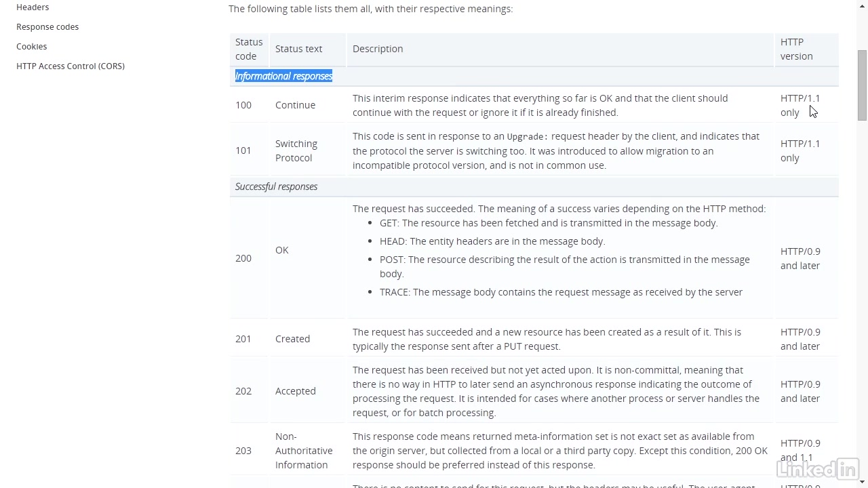Click the vertical scrollbar thumb

pos(862,85)
